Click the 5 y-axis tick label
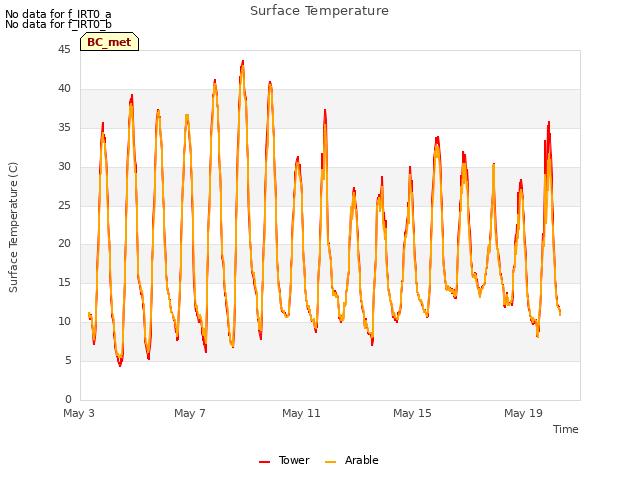The image size is (640, 480). [x=68, y=360]
